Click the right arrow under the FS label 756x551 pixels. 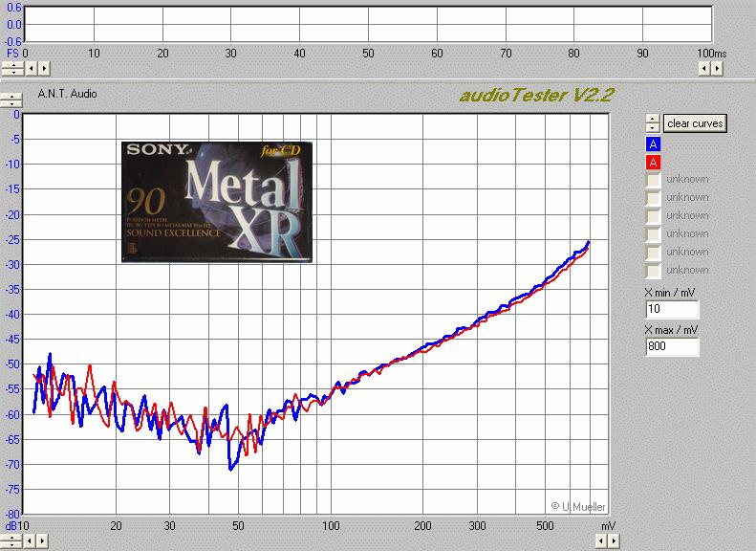pyautogui.click(x=44, y=68)
